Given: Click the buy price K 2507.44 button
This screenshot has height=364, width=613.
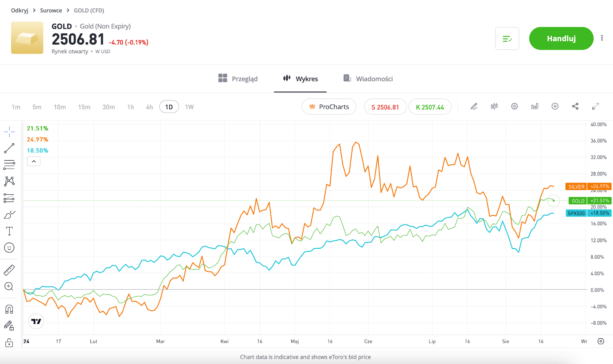Looking at the screenshot, I should [430, 107].
